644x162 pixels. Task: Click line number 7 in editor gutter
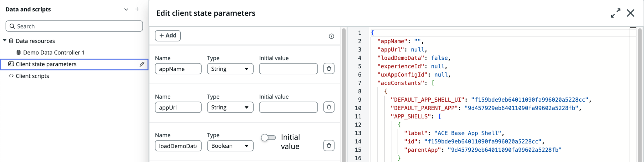pos(360,83)
